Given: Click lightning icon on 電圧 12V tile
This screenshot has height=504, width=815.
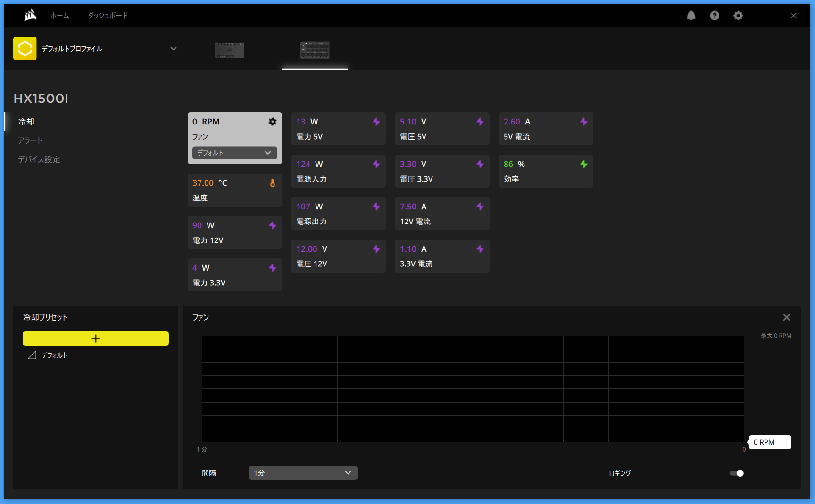Looking at the screenshot, I should [x=376, y=249].
